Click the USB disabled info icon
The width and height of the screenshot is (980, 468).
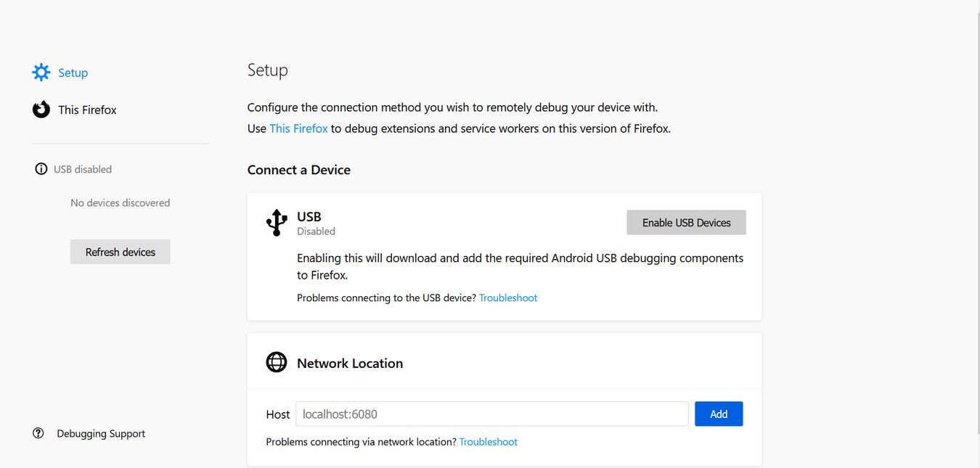click(41, 168)
